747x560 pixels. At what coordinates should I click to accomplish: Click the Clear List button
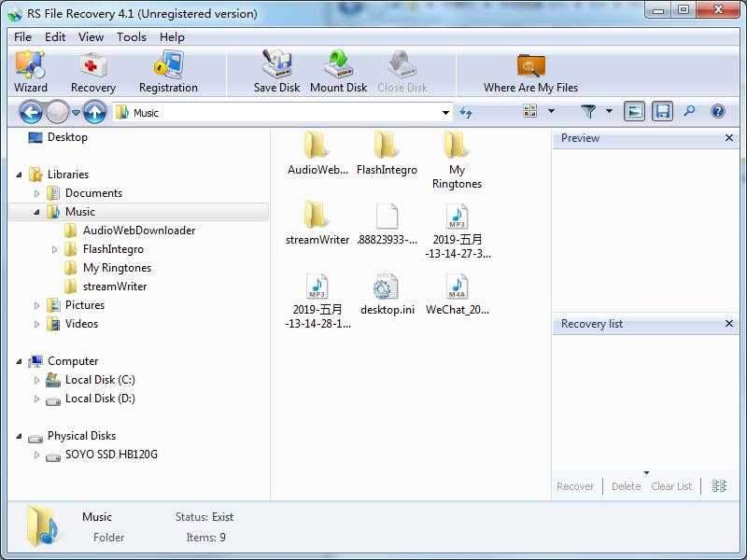click(671, 486)
